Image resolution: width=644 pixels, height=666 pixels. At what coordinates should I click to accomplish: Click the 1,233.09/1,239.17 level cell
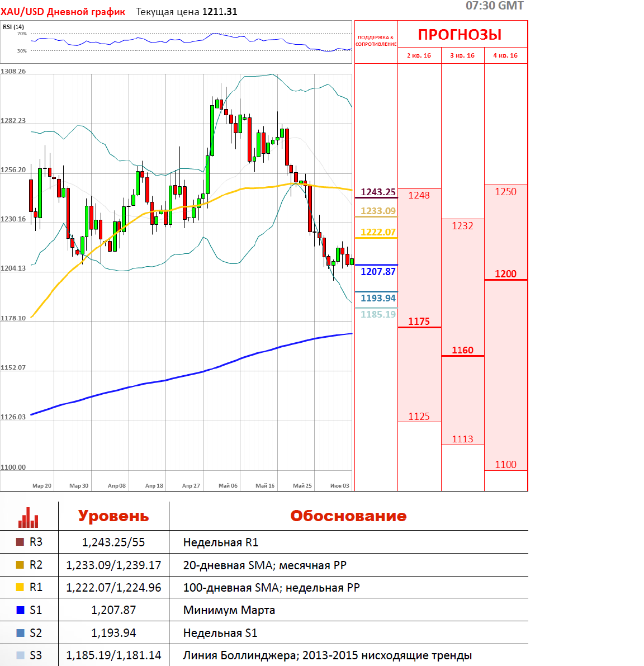113,565
